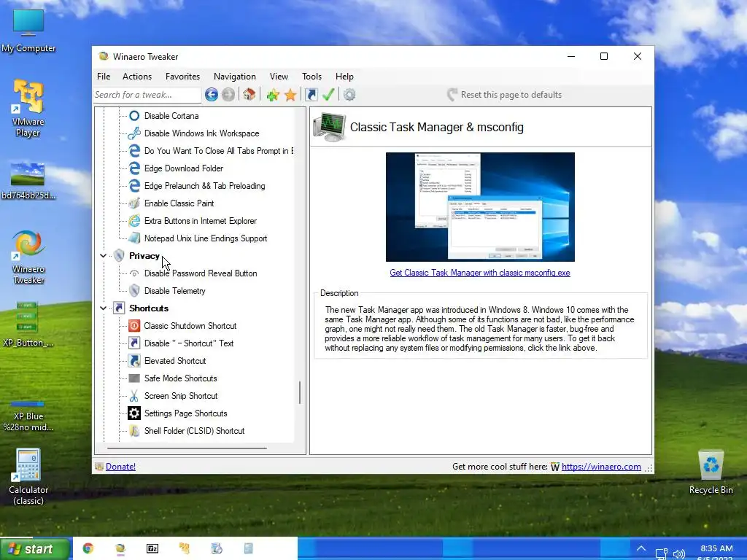Viewport: 747px width, 560px height.
Task: Click the tree panel vertical scrollbar
Action: click(x=300, y=392)
